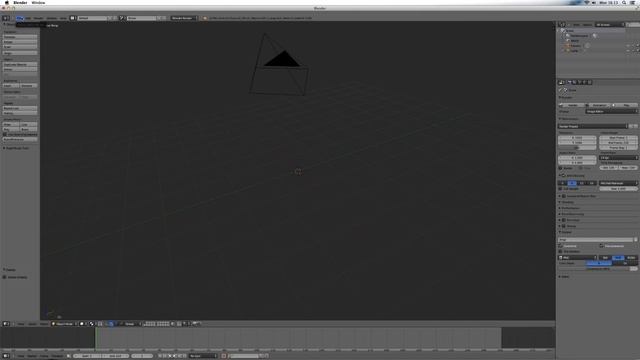
Task: Click the Blender logo icon in Info header
Action: tap(204, 18)
